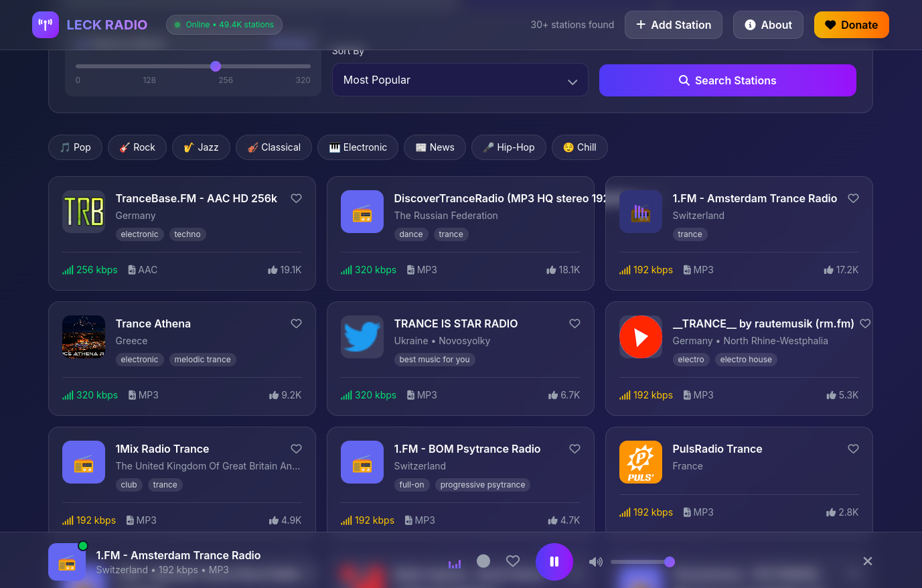The height and width of the screenshot is (588, 922).
Task: Toggle favorite heart in the player bar
Action: tap(513, 561)
